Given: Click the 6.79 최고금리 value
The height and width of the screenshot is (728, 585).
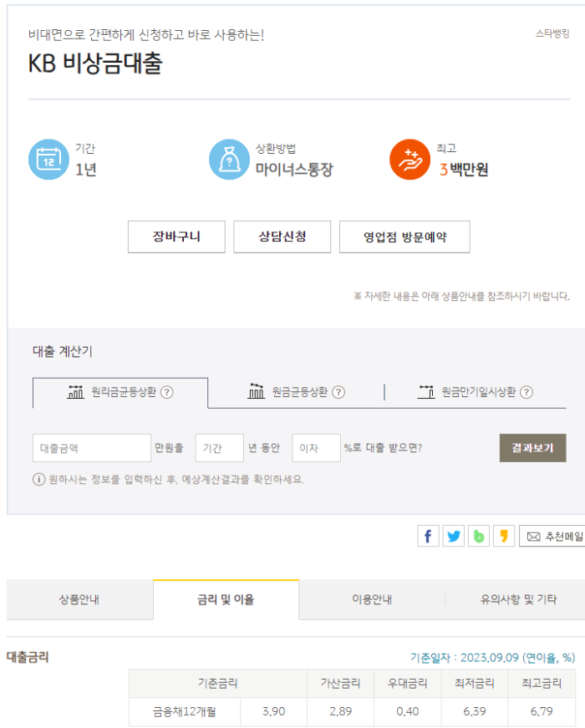Looking at the screenshot, I should pyautogui.click(x=542, y=711).
